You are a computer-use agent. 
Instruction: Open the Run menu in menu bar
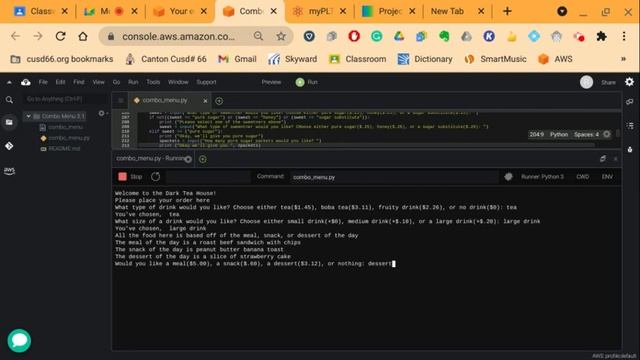tap(133, 82)
